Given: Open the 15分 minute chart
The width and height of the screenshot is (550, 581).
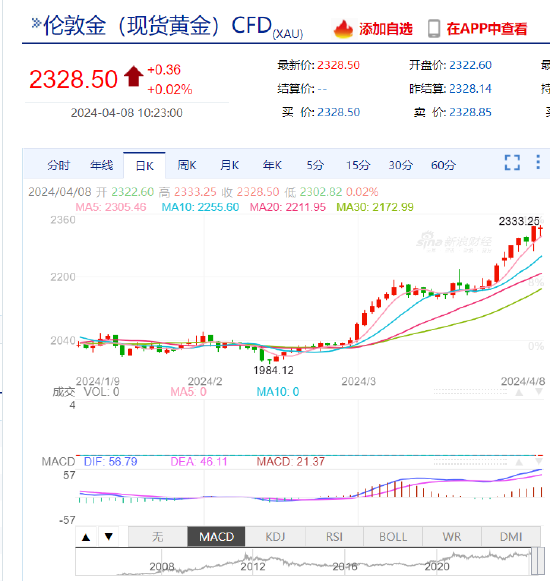Looking at the screenshot, I should pyautogui.click(x=358, y=165).
